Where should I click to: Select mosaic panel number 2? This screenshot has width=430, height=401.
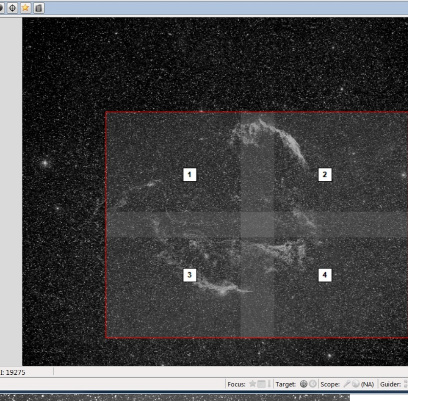325,175
